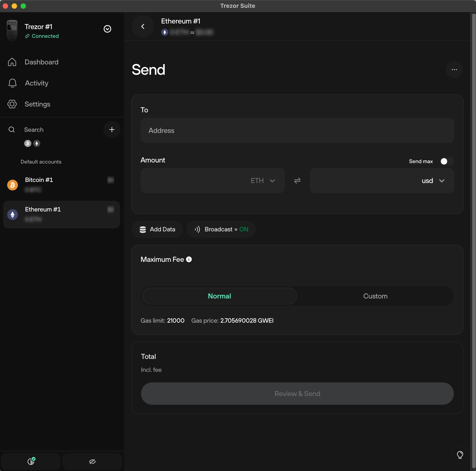Toggle discreet mode eye icon
Screen dimensions: 476x471
[92, 461]
